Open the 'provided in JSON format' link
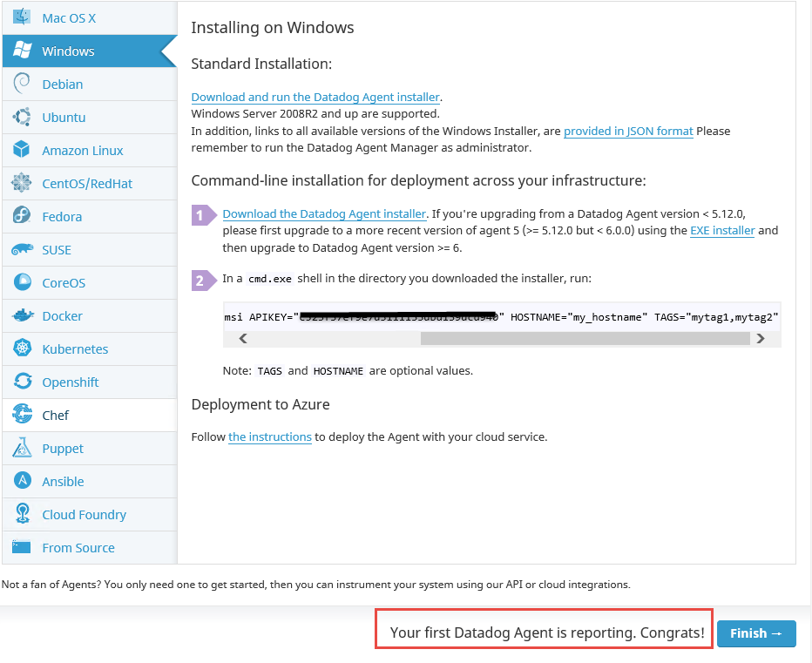 point(628,131)
